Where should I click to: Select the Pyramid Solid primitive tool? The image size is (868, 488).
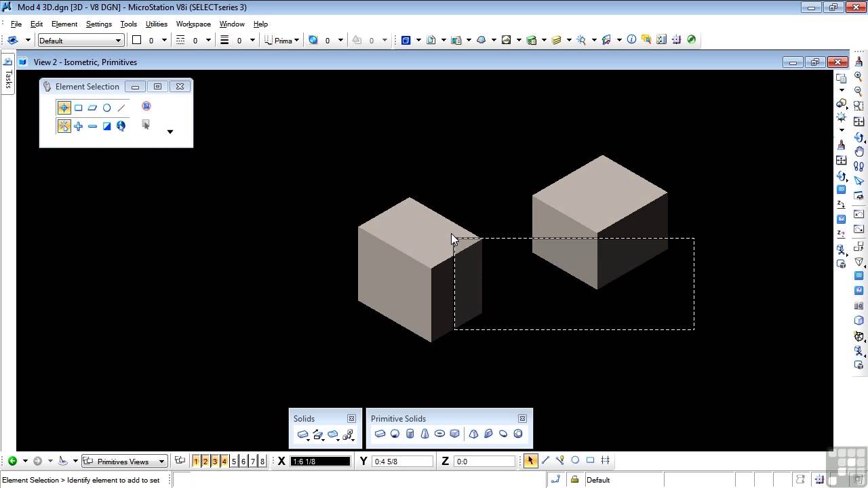(473, 434)
